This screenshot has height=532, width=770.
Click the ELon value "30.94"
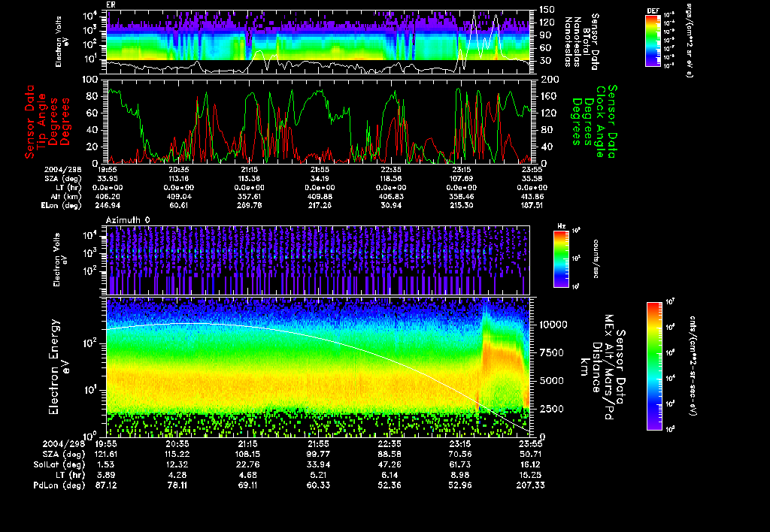390,206
